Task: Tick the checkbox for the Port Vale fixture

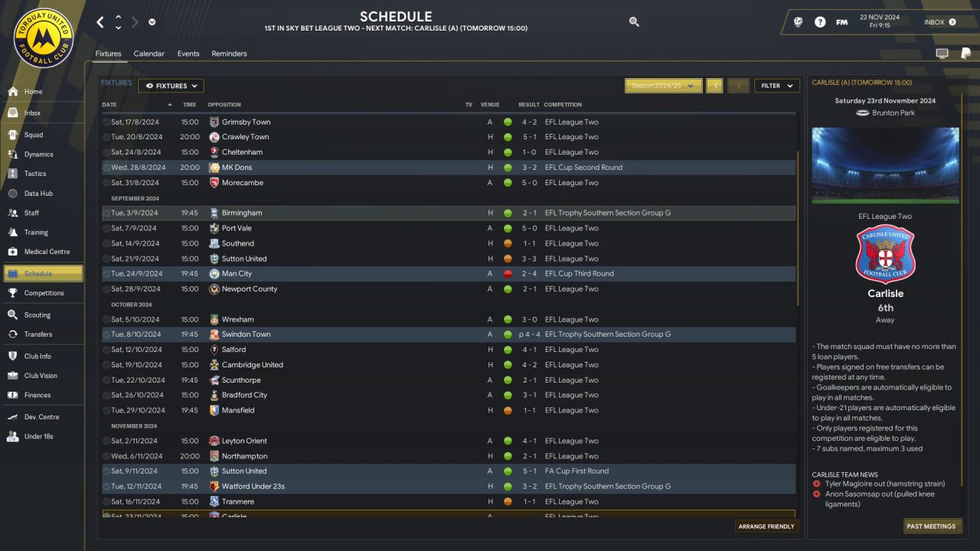Action: click(106, 228)
